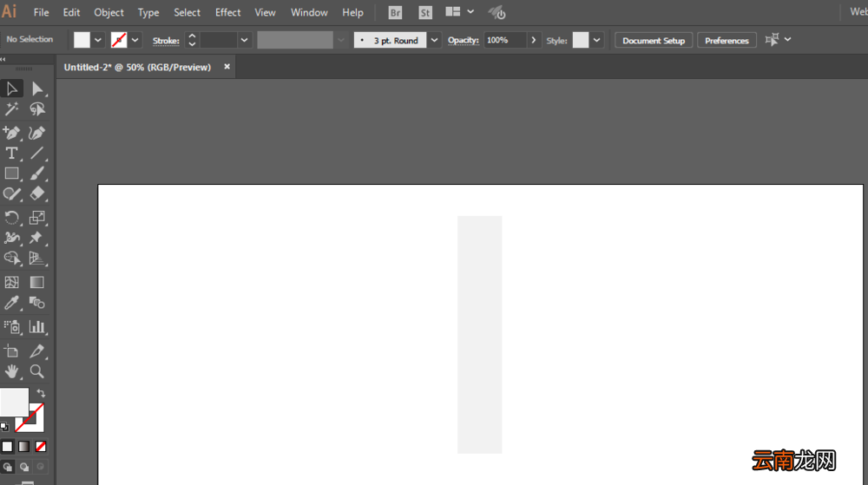Open Adobe Bridge via Br icon
Screen dimensions: 868x485
[x=395, y=13]
